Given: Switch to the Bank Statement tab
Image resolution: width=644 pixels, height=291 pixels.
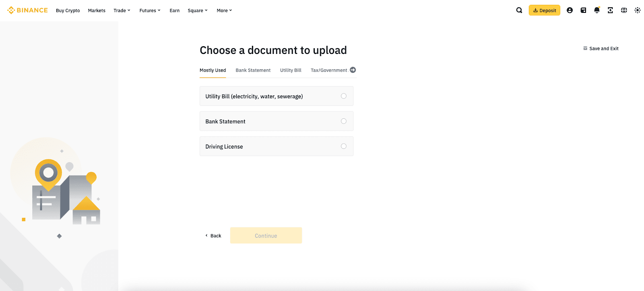Looking at the screenshot, I should (x=253, y=70).
